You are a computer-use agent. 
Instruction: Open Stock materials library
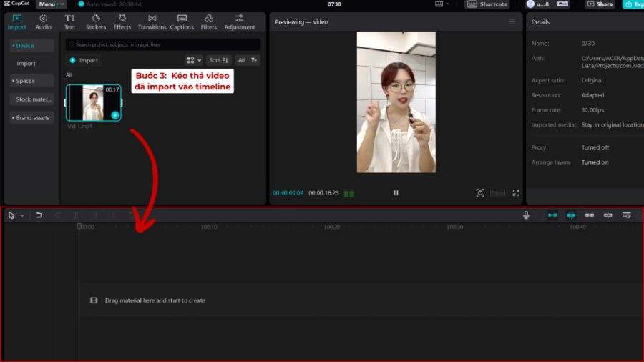[x=31, y=99]
